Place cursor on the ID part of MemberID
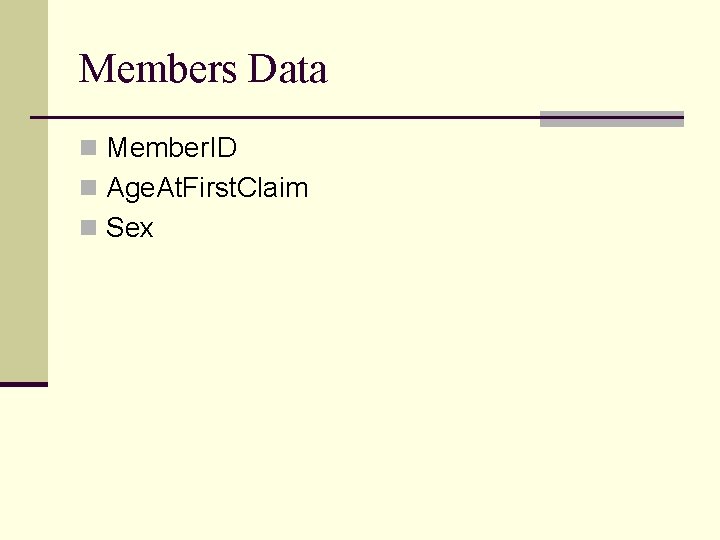 coord(224,148)
